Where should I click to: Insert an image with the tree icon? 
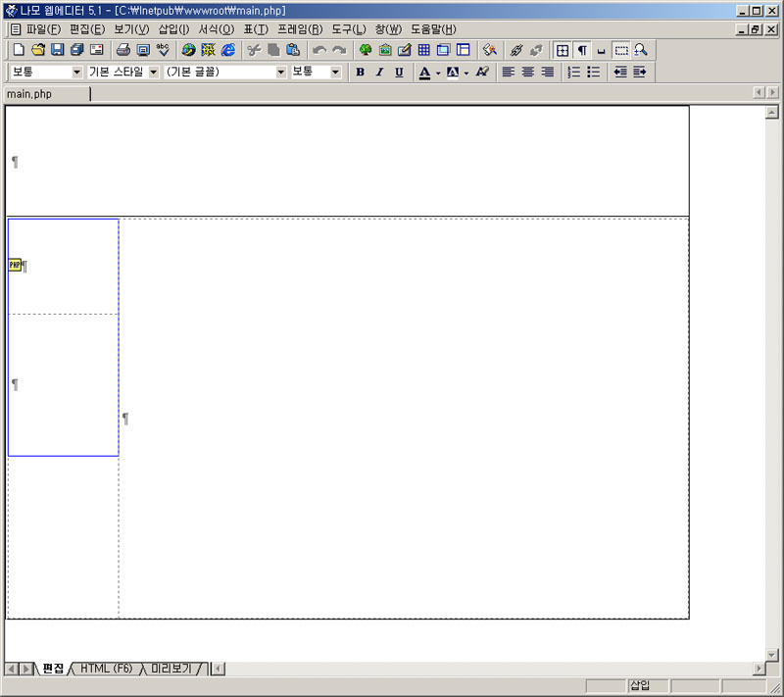click(x=366, y=50)
